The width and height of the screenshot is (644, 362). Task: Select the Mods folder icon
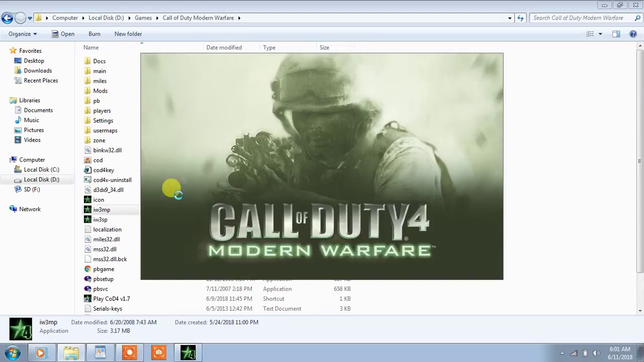tap(88, 91)
